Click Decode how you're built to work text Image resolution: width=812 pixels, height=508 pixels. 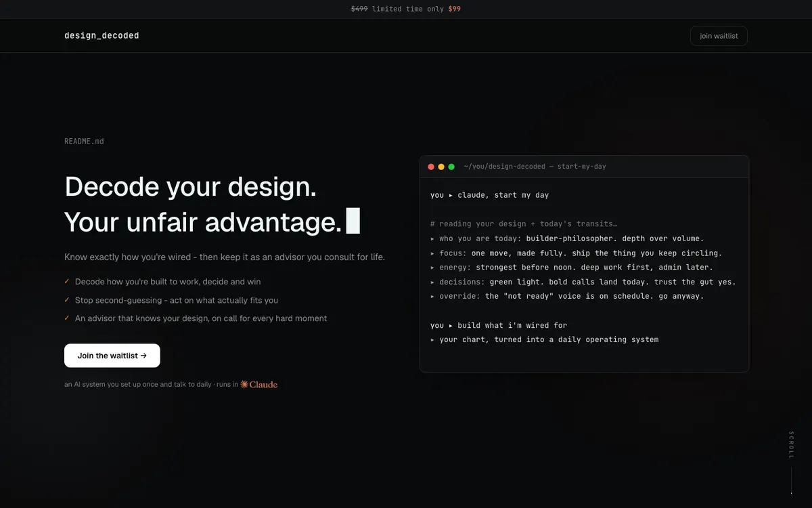168,281
